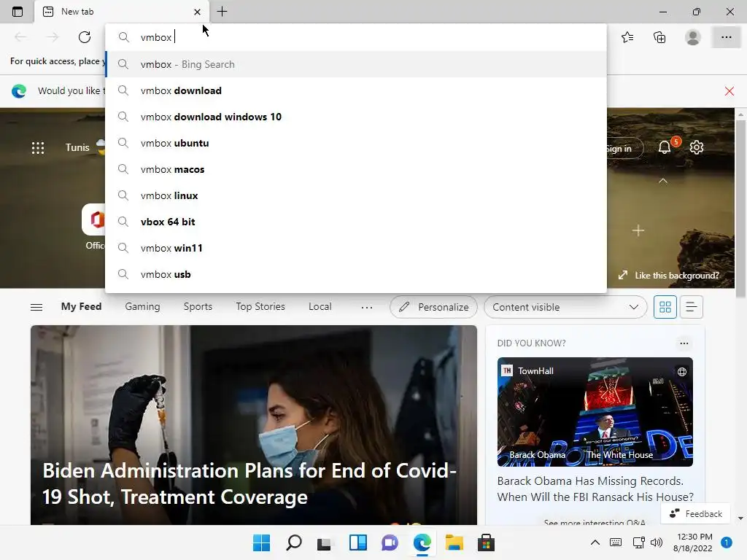This screenshot has height=560, width=747.
Task: Open notifications bell with 5 badge
Action: 665,147
